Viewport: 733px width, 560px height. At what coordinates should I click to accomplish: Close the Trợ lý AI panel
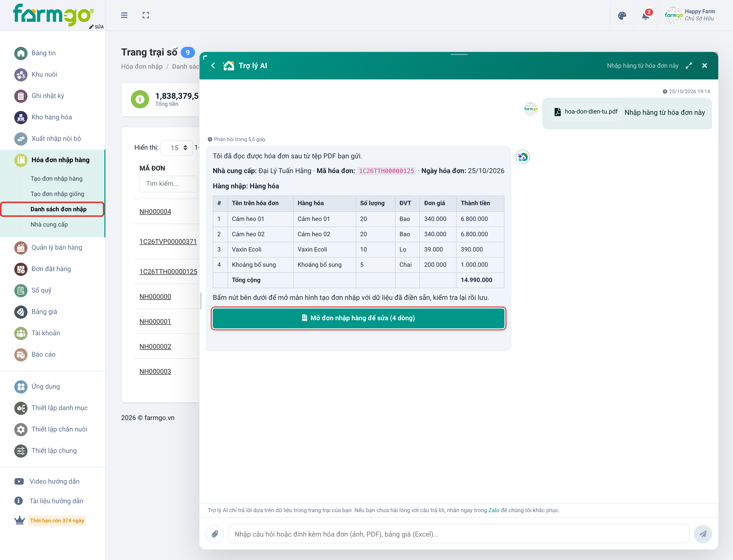tap(704, 66)
